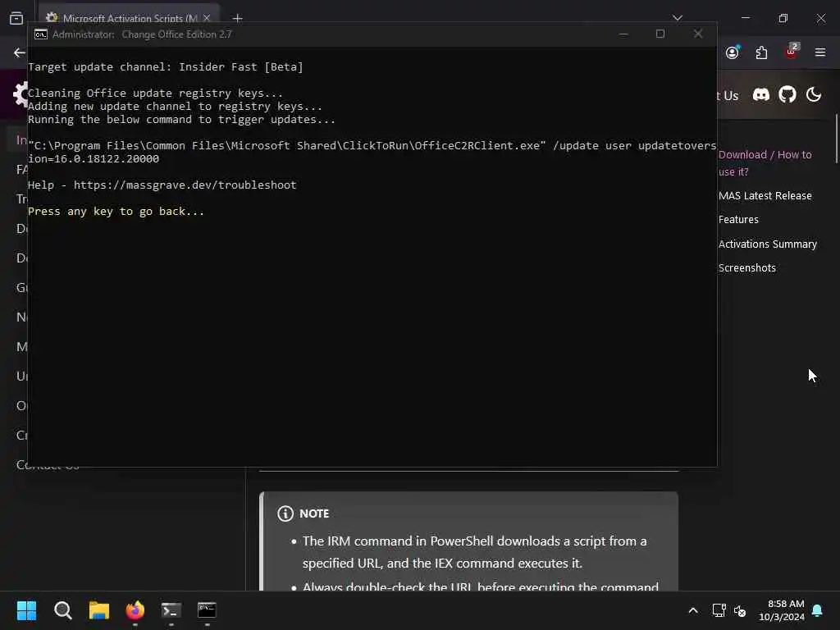Open File Explorer from taskbar
This screenshot has height=630, width=840.
pyautogui.click(x=99, y=610)
